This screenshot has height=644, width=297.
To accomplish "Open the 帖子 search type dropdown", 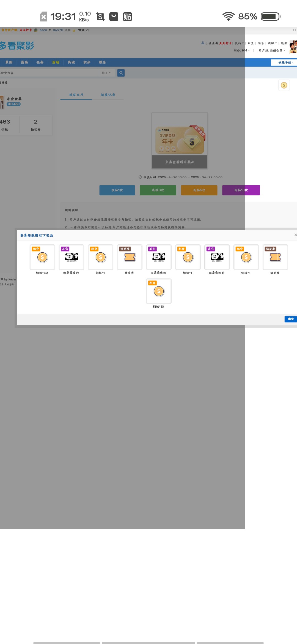I will [106, 73].
